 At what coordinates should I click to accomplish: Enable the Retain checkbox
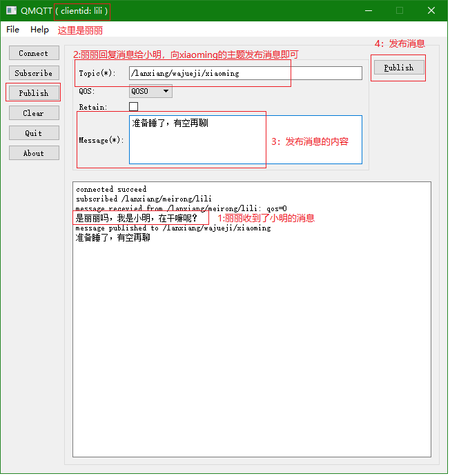coord(133,107)
